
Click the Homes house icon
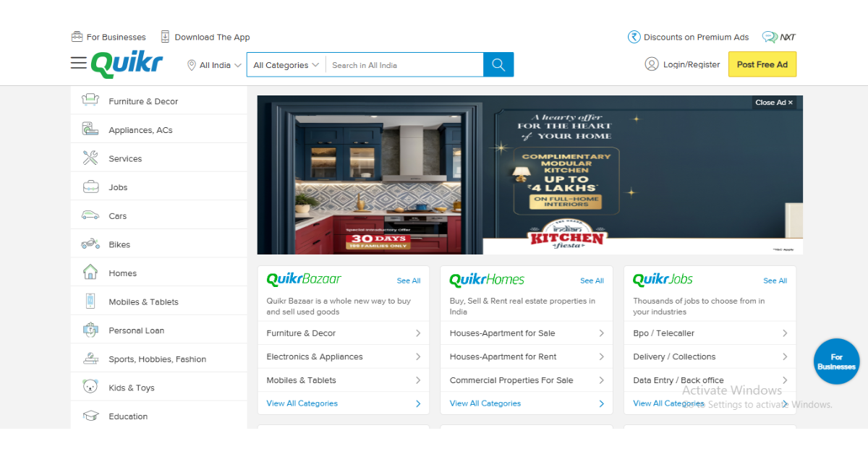[x=90, y=272]
